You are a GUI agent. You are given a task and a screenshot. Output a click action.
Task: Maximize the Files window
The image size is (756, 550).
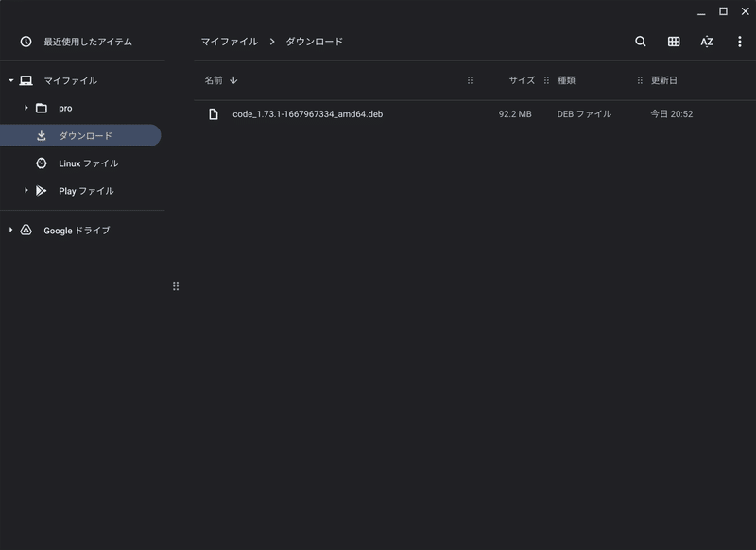[723, 11]
